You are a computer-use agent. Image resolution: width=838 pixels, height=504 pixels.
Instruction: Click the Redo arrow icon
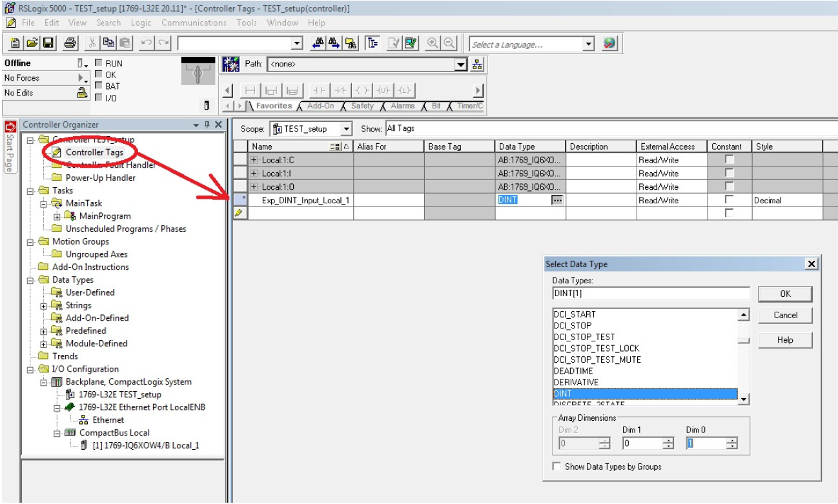163,44
